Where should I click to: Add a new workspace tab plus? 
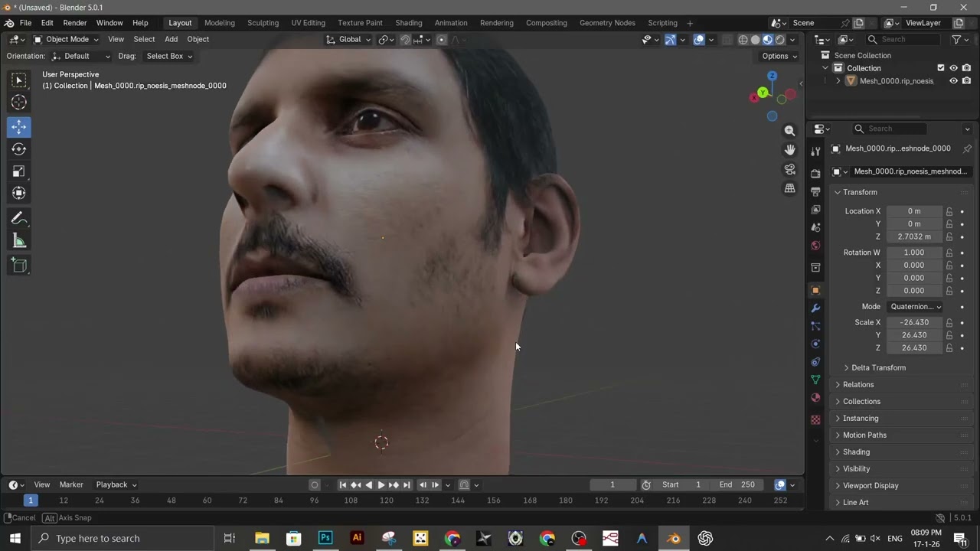pos(690,23)
